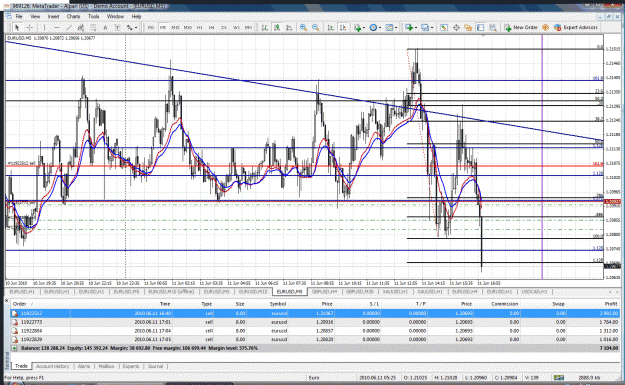Switch to the Alerts terminal tab
Screen dimensions: 625x385
84,366
